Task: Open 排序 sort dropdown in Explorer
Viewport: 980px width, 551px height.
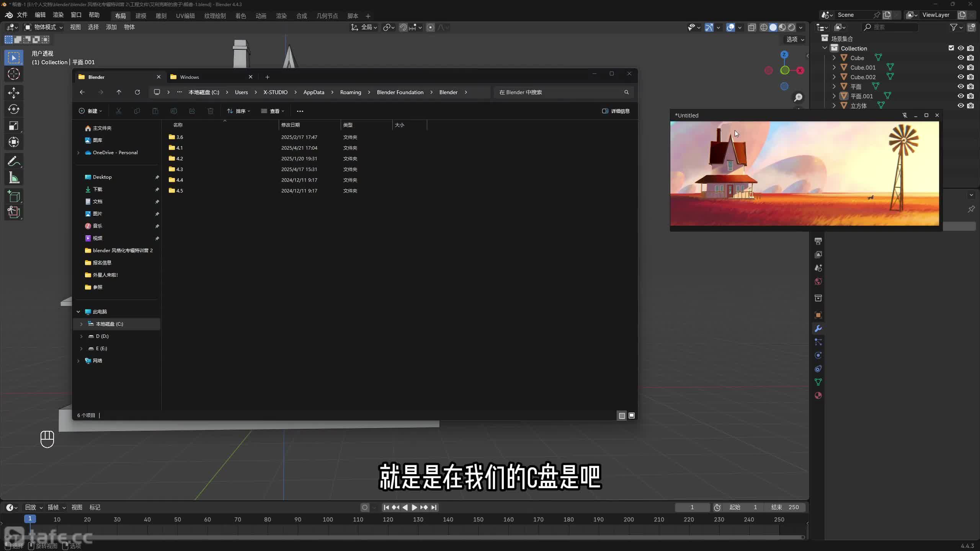Action: 238,111
